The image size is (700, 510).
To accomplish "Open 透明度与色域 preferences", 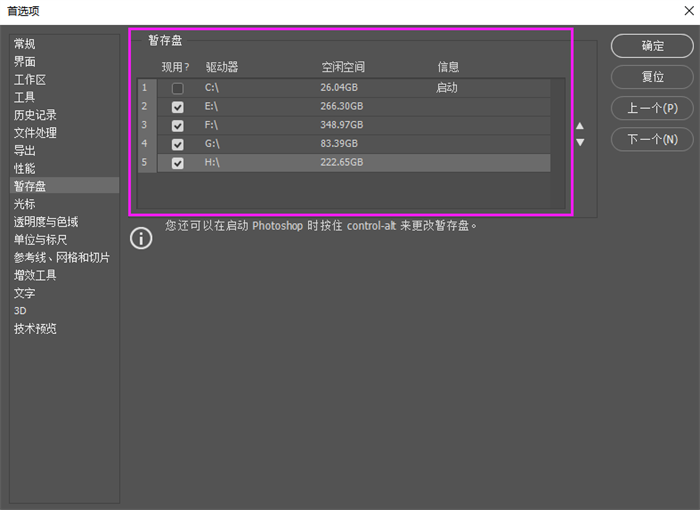I will click(x=46, y=222).
